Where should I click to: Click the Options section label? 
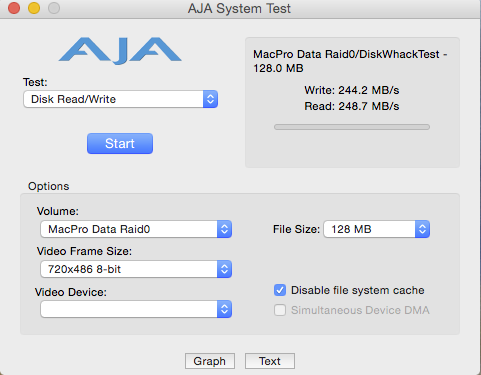[x=49, y=186]
